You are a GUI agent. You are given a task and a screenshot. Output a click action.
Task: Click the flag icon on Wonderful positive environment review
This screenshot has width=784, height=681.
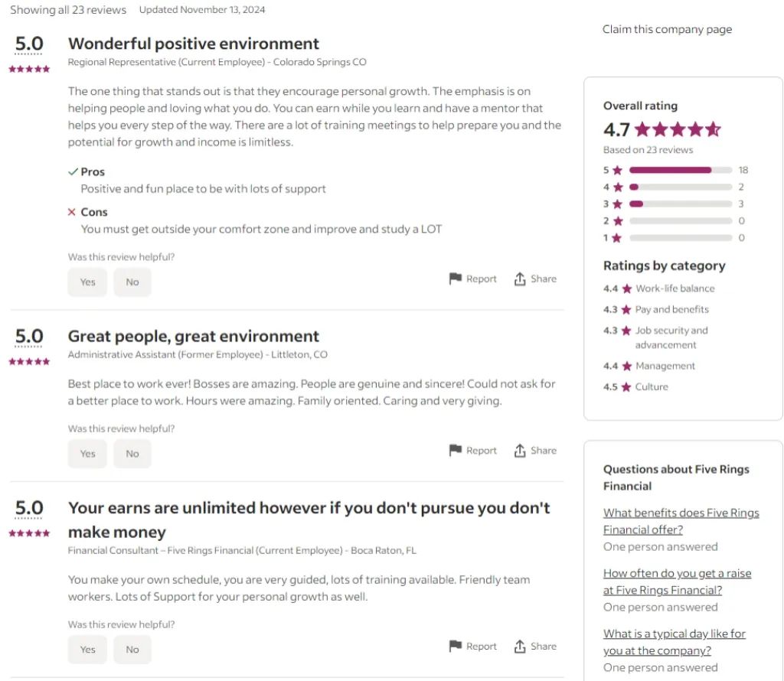click(x=455, y=279)
